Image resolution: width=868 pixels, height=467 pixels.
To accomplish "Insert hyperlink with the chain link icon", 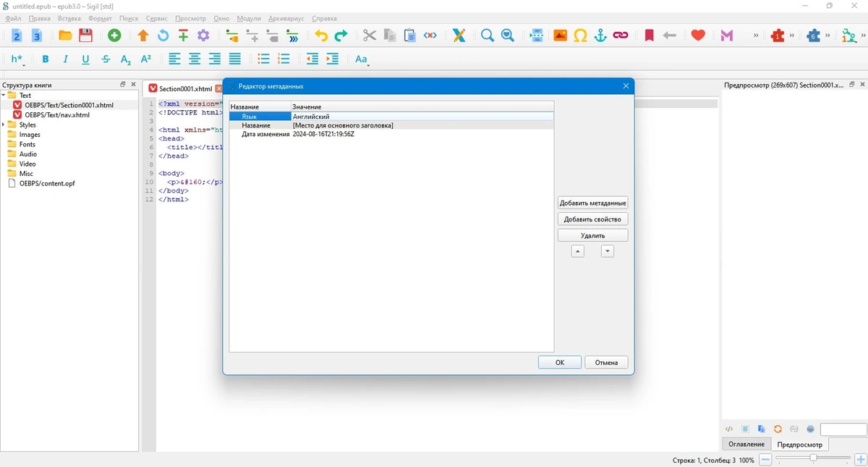I will point(621,35).
